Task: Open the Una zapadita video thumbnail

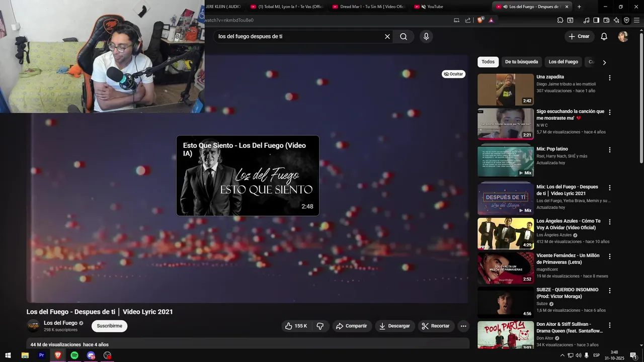Action: pos(506,89)
